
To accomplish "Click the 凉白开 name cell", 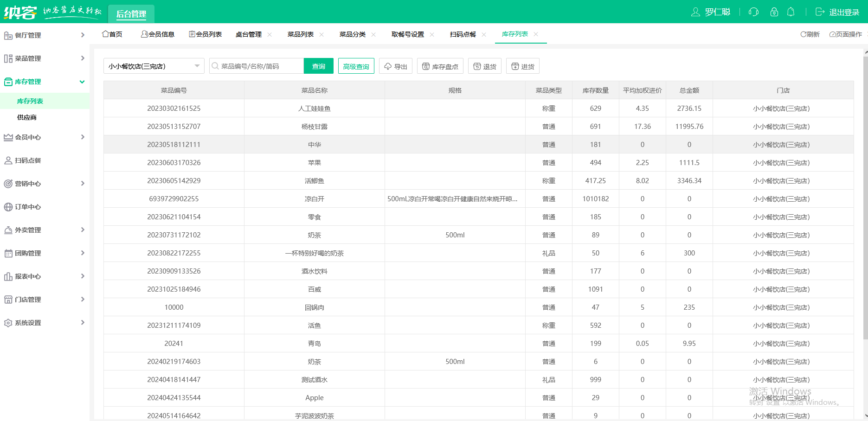I will (315, 199).
